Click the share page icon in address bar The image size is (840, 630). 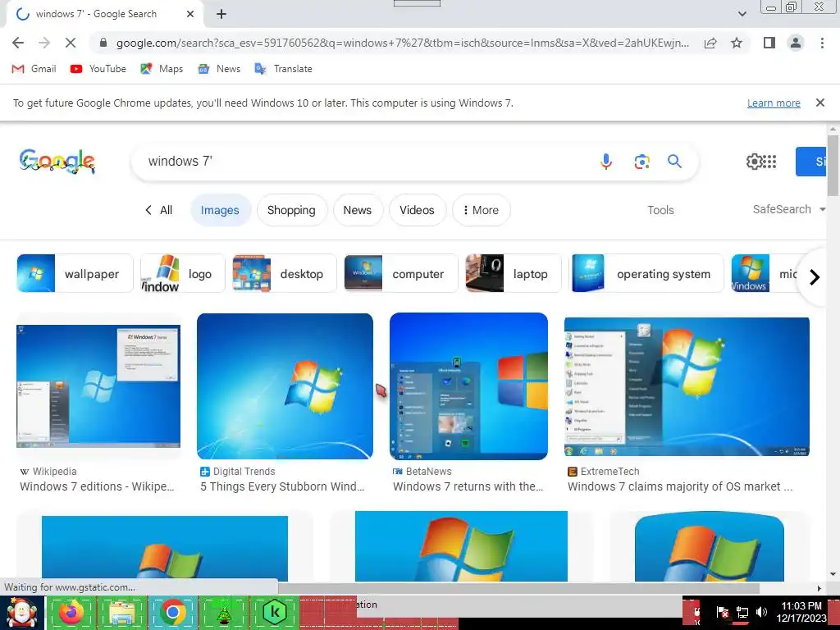tap(710, 43)
